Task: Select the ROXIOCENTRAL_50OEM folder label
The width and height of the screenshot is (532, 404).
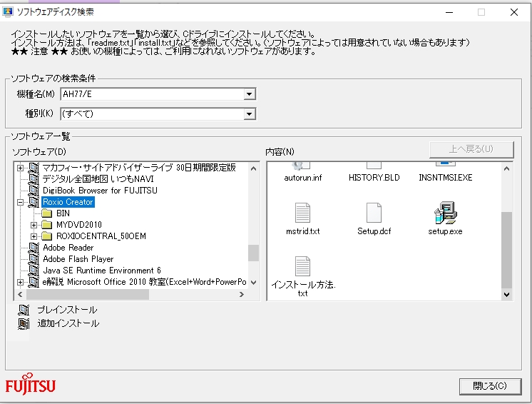Action: pos(101,236)
